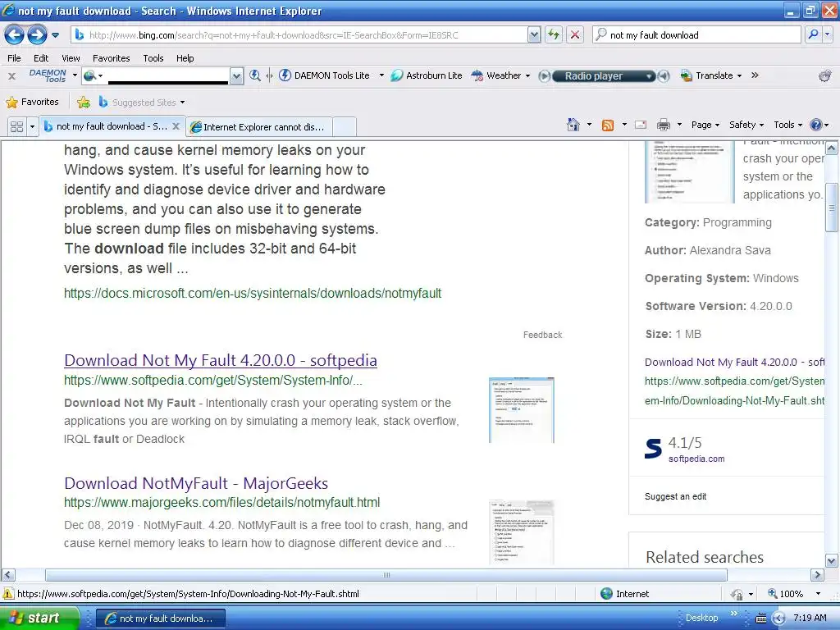Image resolution: width=840 pixels, height=630 pixels.
Task: Click softpedia.com link beside 4.1/5 rating
Action: tap(696, 459)
